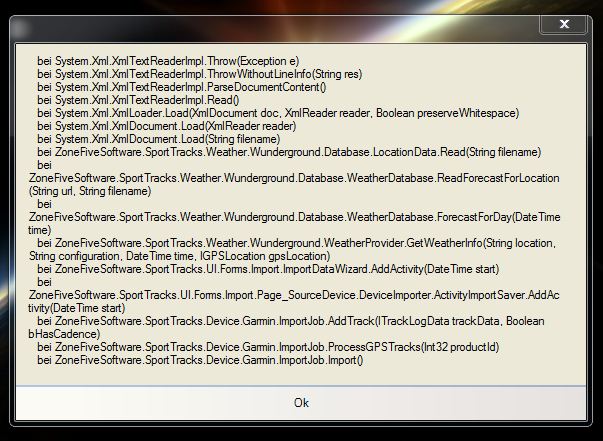Select the ThrowWithoutLineInfo(String res) line
The image size is (603, 441).
[200, 74]
